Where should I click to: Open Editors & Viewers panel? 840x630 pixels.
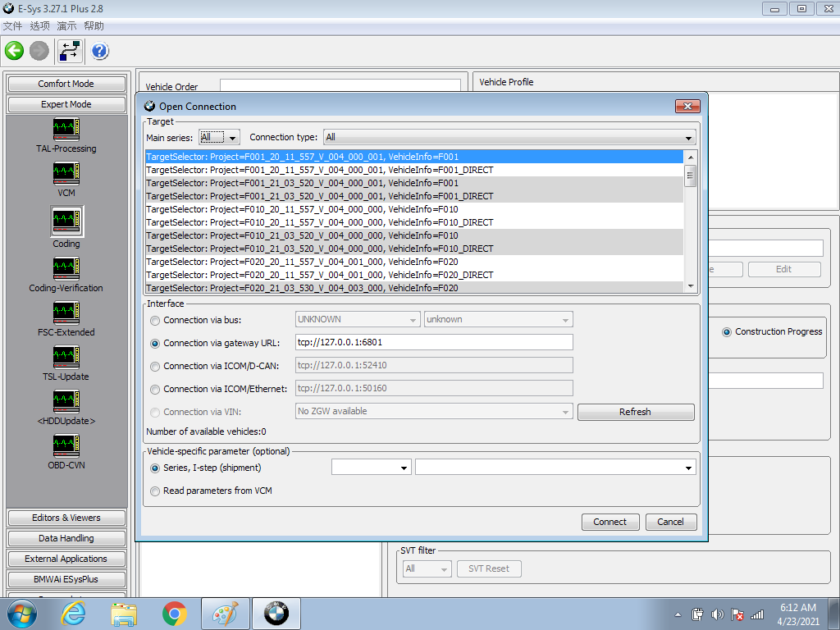click(x=66, y=518)
